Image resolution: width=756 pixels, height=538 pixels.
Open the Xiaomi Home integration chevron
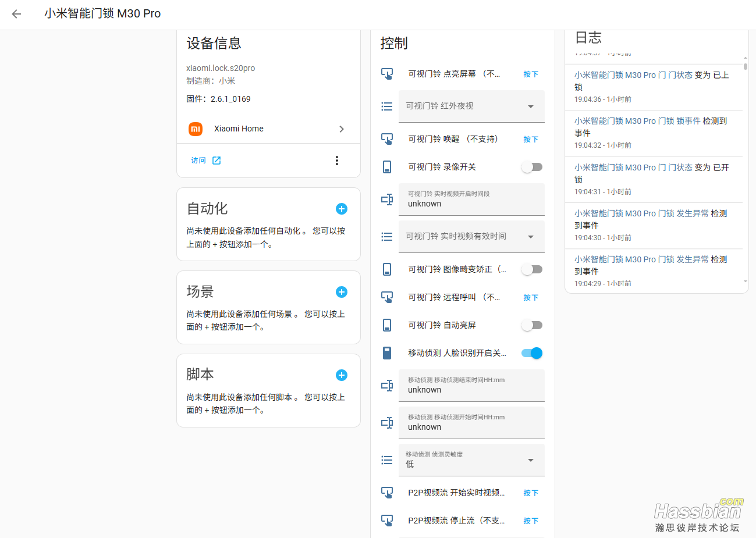tap(342, 129)
